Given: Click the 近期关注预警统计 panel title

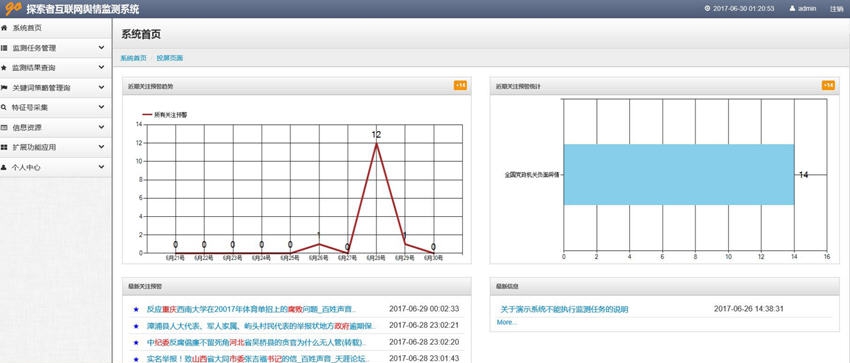Looking at the screenshot, I should click(x=518, y=86).
